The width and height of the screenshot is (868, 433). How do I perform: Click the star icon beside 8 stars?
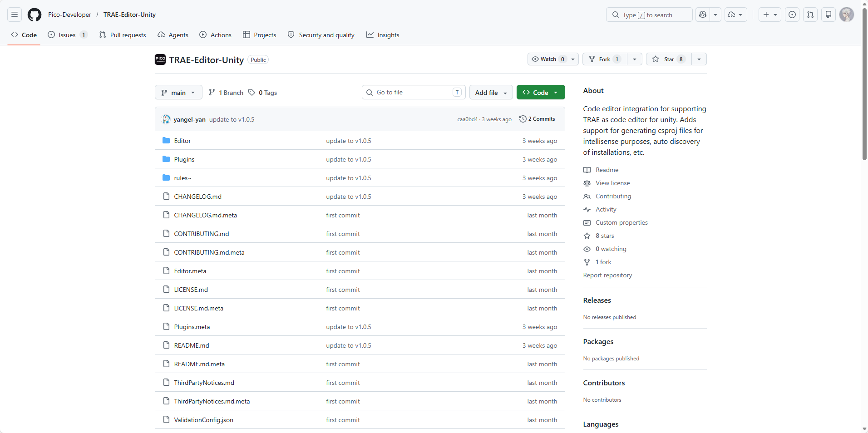(x=587, y=236)
